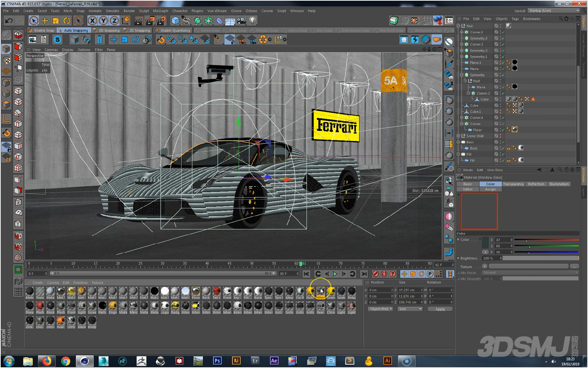588x368 pixels.
Task: Toggle X axis lock
Action: 92,21
